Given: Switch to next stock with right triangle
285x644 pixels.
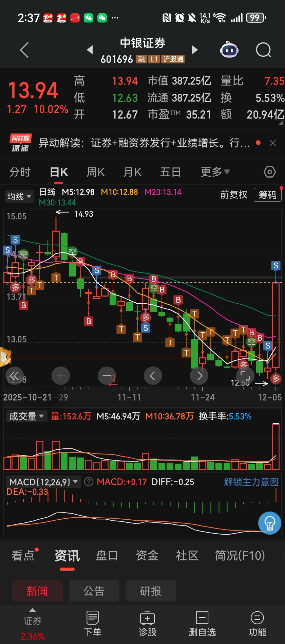Looking at the screenshot, I should click(x=195, y=50).
